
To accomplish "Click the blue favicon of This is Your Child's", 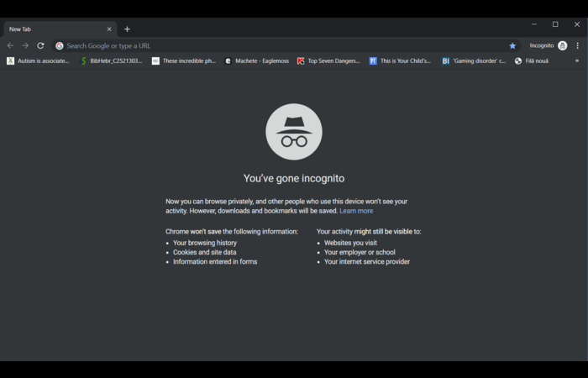I will click(373, 60).
